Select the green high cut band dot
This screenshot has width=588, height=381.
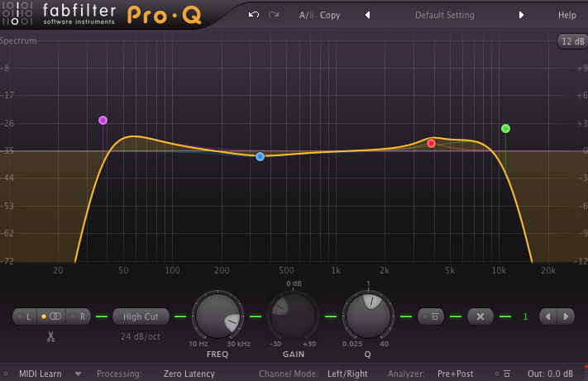click(x=505, y=128)
